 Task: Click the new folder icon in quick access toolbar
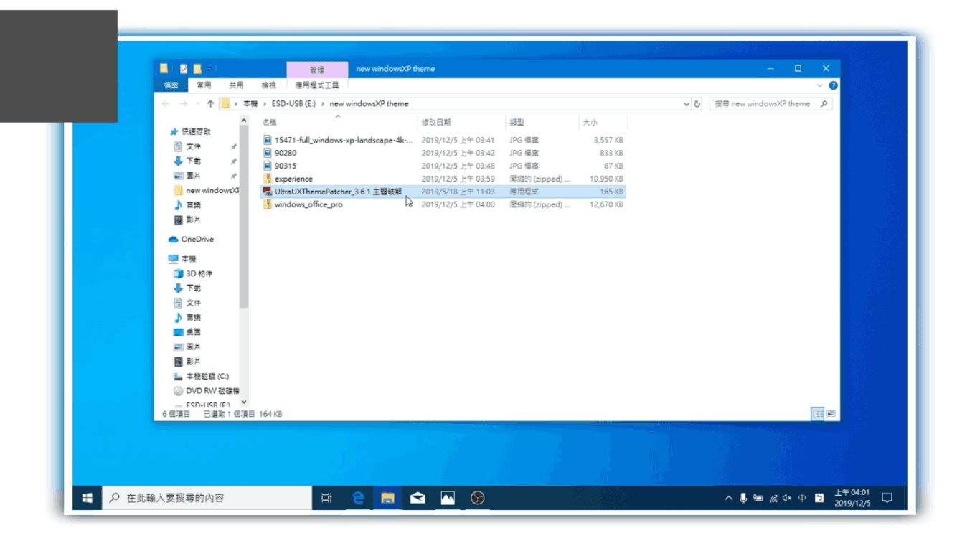(197, 69)
